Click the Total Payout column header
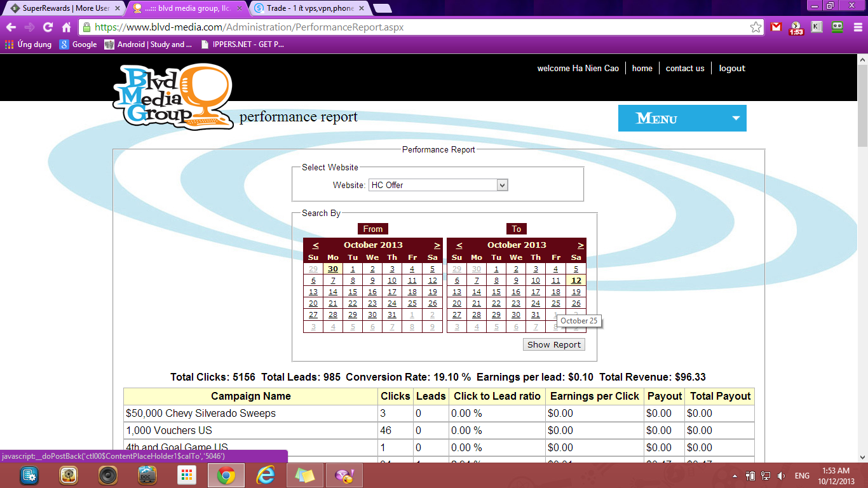The height and width of the screenshot is (488, 868). (721, 396)
